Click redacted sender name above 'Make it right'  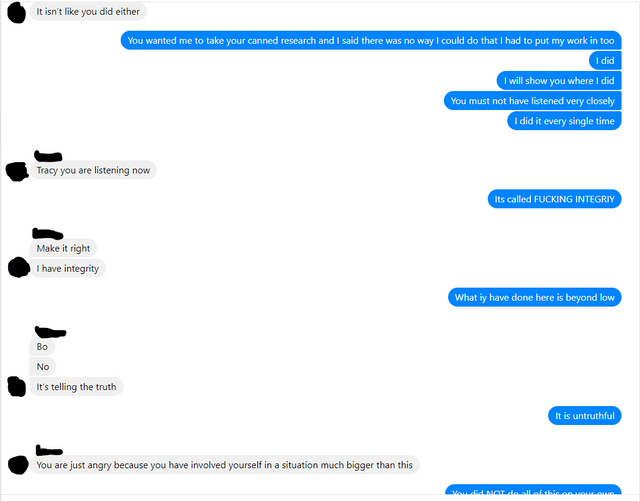[x=48, y=234]
